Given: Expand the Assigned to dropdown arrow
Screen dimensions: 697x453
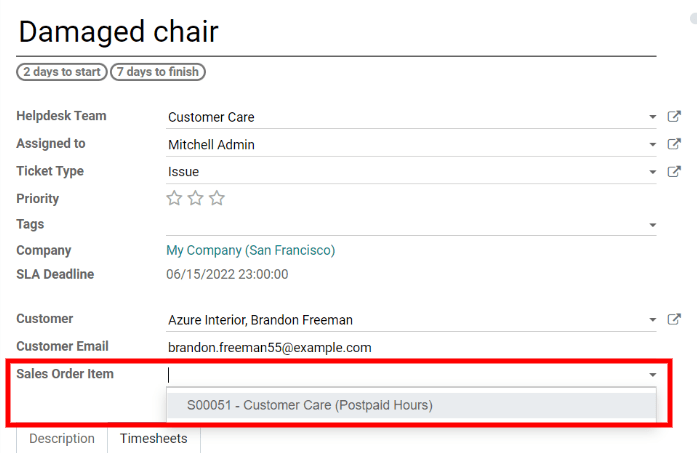Looking at the screenshot, I should pyautogui.click(x=652, y=145).
